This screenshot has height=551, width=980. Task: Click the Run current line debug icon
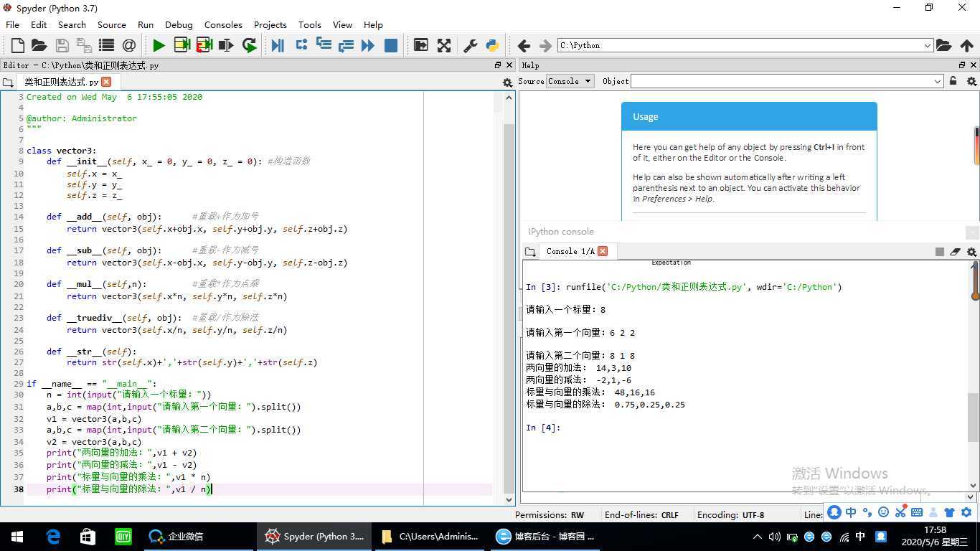301,44
